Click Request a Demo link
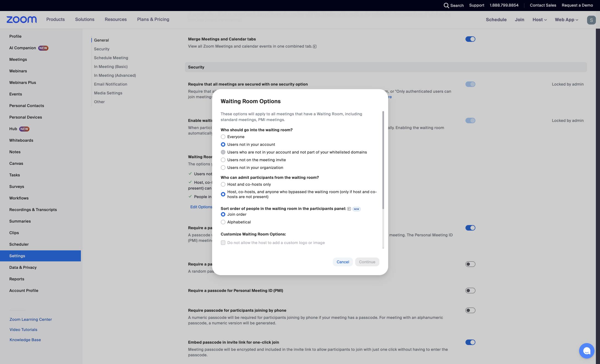Image resolution: width=600 pixels, height=364 pixels. point(577,6)
